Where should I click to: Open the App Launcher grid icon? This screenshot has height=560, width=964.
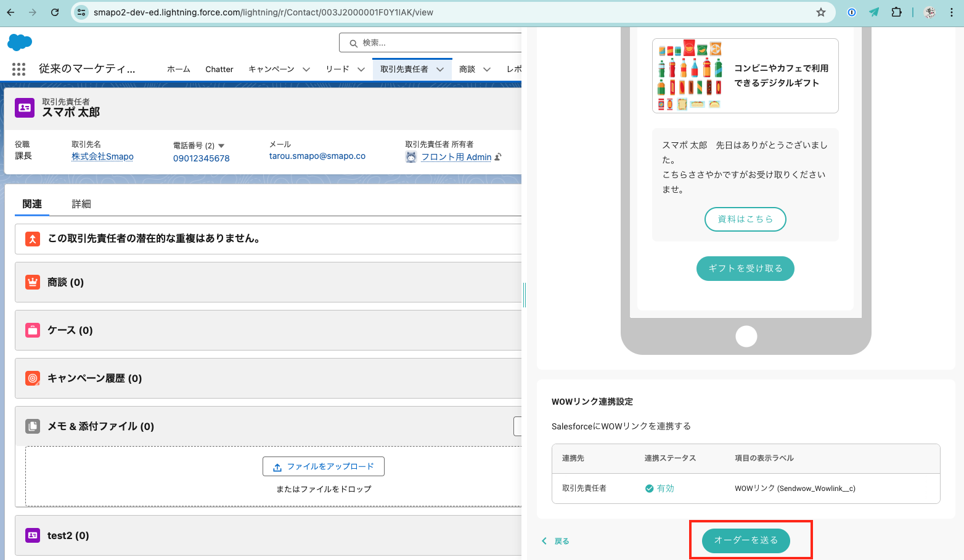(18, 69)
